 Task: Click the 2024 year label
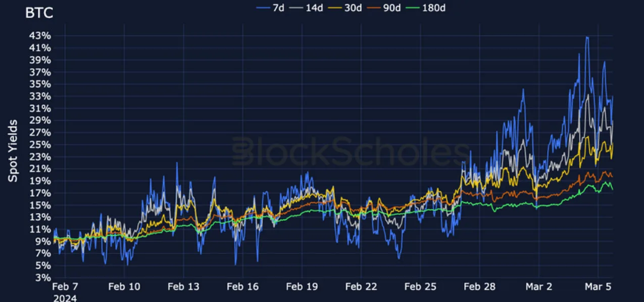tap(65, 298)
